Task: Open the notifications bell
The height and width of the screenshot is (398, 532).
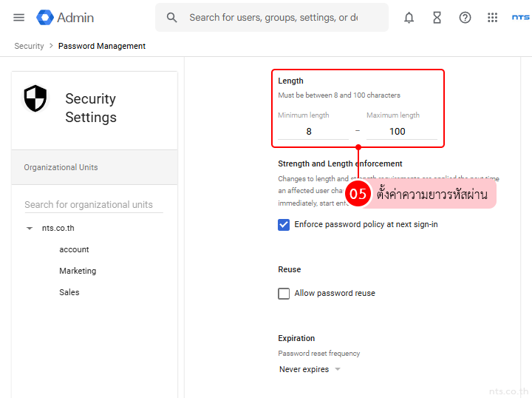Action: [x=409, y=18]
